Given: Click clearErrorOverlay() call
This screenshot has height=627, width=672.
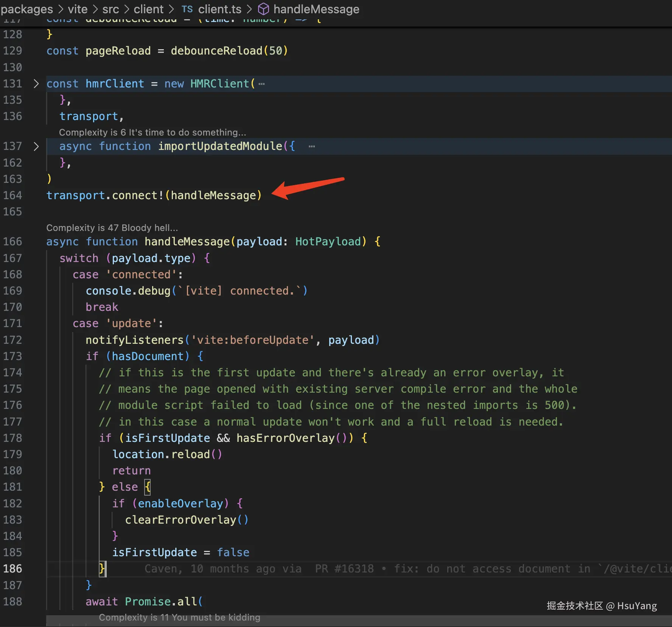Looking at the screenshot, I should point(187,520).
